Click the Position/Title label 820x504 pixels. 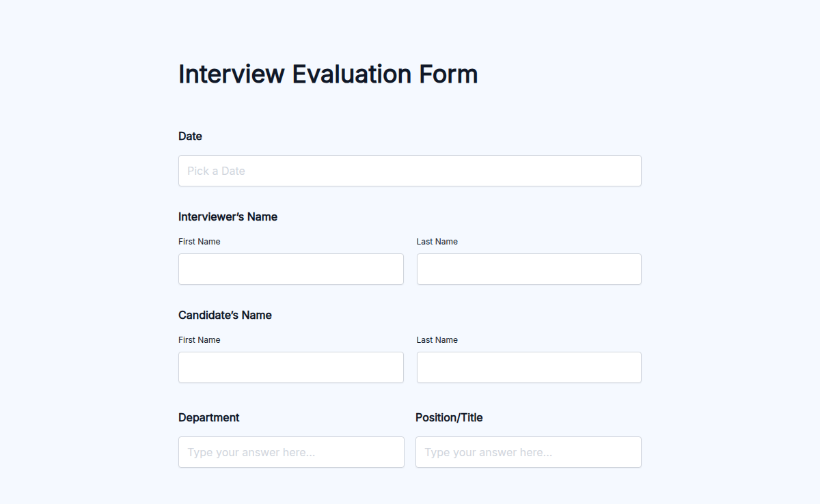click(x=449, y=417)
